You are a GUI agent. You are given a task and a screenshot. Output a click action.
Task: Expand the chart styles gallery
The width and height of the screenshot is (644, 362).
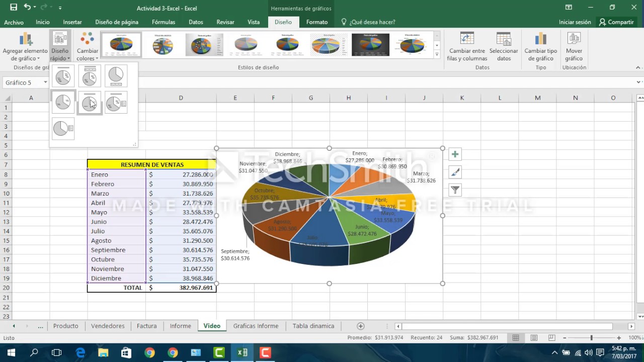[x=437, y=53]
